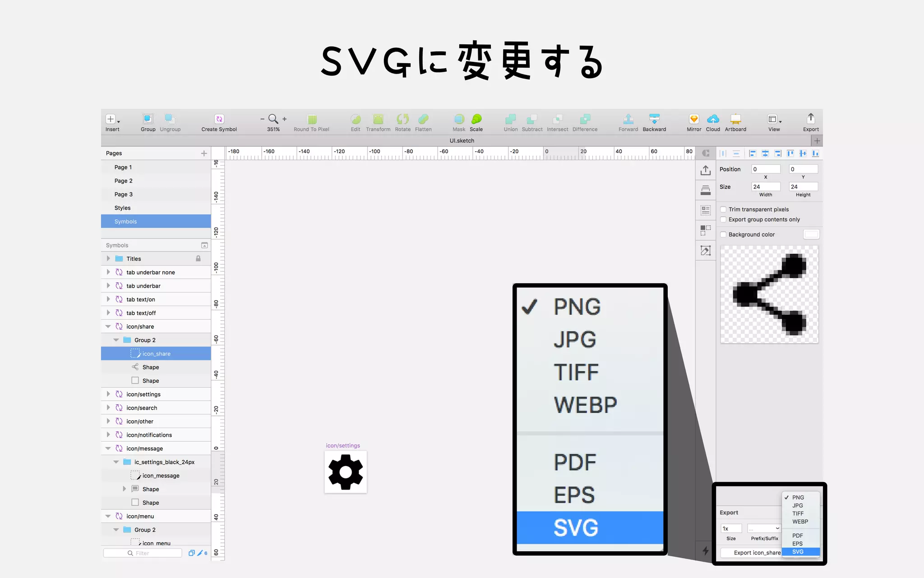Click the export size 1x field

(731, 528)
